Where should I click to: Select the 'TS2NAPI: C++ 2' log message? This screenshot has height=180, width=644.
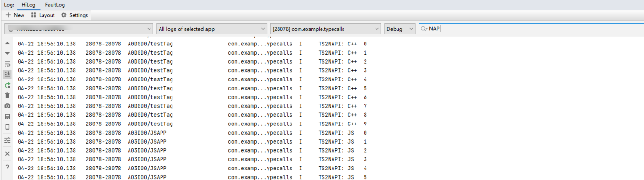(343, 62)
